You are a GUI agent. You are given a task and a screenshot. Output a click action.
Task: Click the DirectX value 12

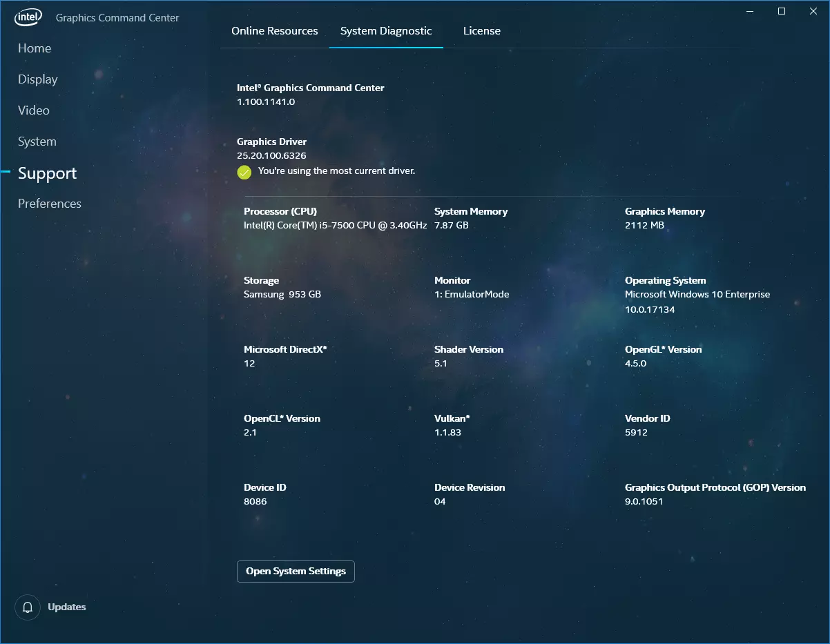tap(249, 364)
